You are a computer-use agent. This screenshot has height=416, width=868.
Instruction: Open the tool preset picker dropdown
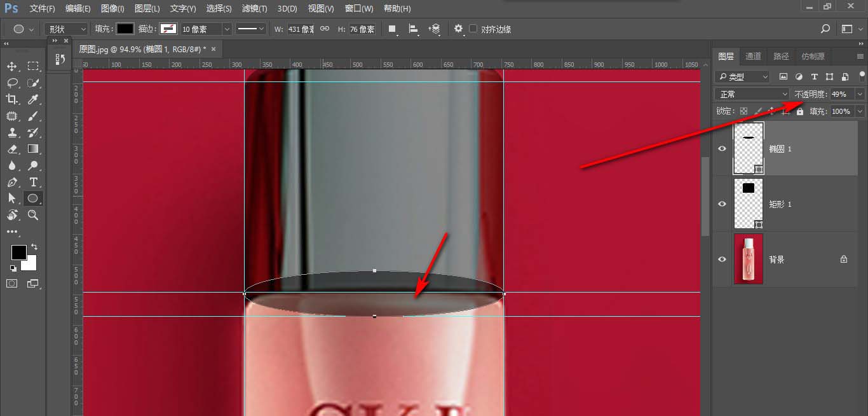click(24, 29)
